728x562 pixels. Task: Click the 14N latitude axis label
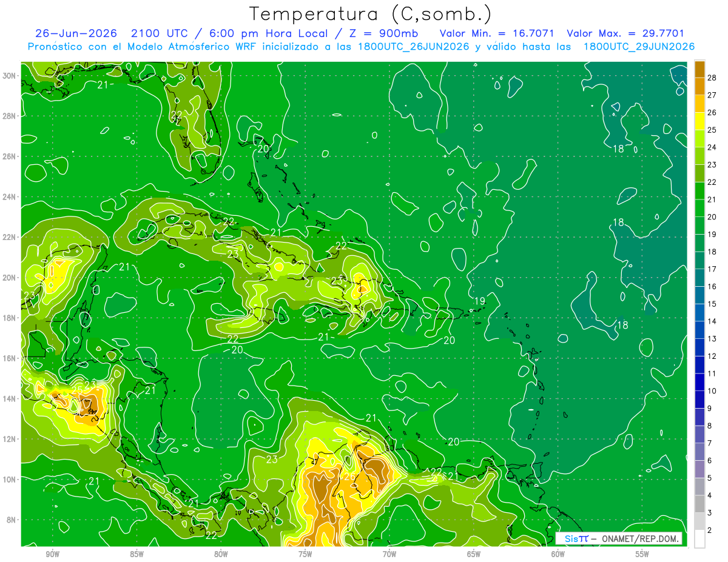(11, 399)
